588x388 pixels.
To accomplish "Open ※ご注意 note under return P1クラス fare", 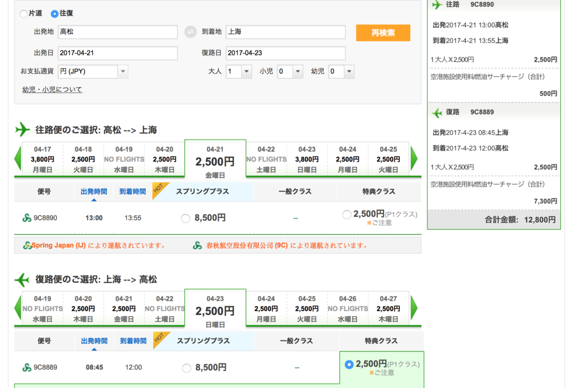I will 382,373.
